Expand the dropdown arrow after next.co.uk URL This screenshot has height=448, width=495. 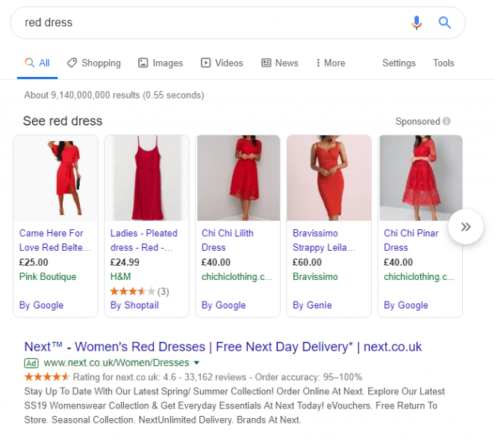[x=196, y=363]
